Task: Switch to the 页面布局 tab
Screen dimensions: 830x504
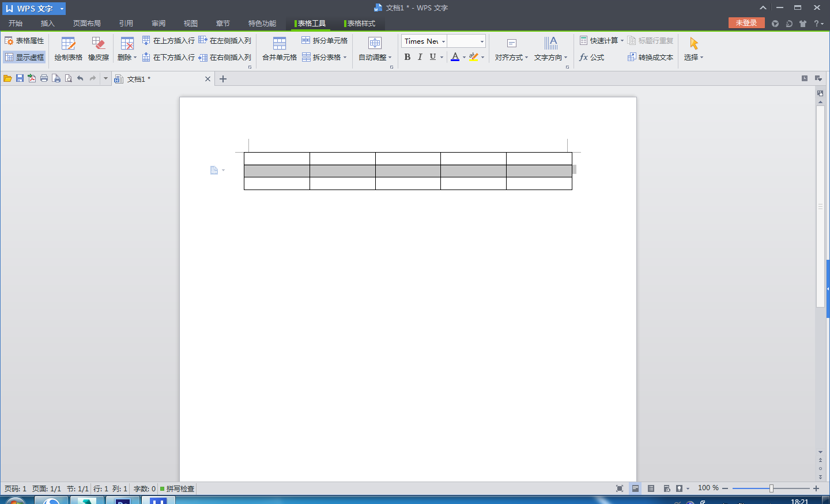Action: point(87,24)
